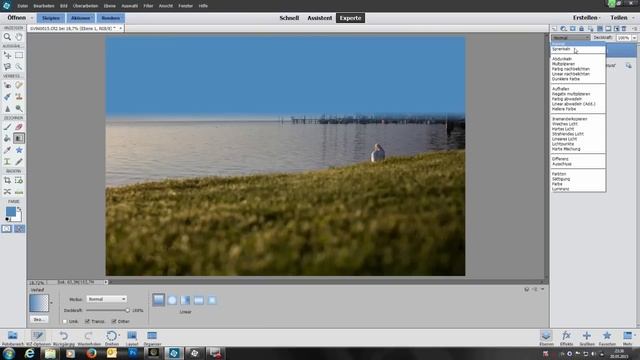Select the Crop tool

coord(7,180)
